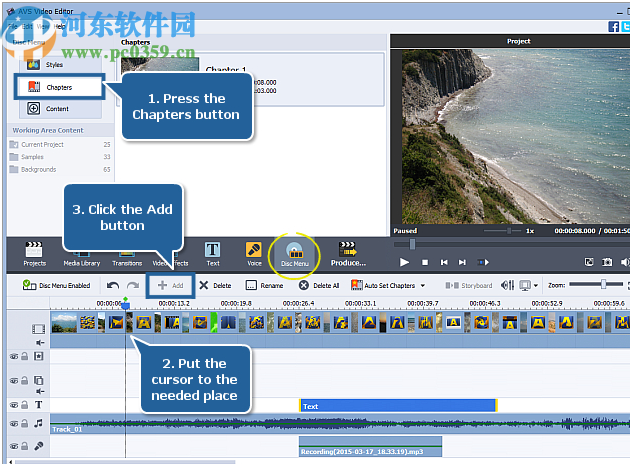Viewport: 630px width, 464px height.
Task: Redo the last action
Action: click(x=133, y=285)
